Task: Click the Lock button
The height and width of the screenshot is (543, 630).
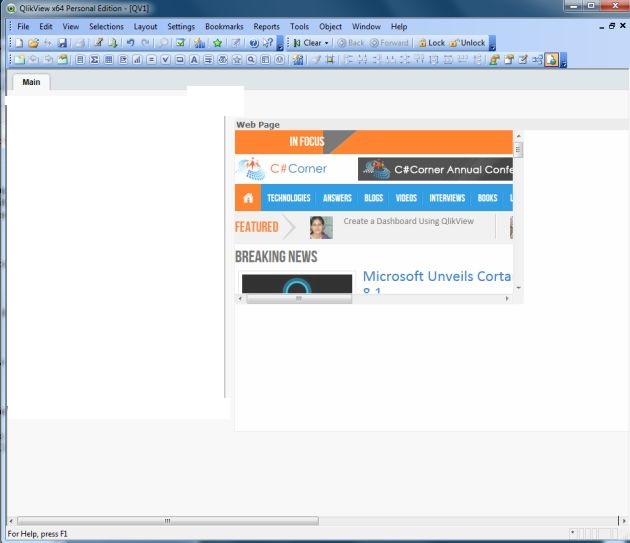Action: pyautogui.click(x=432, y=43)
